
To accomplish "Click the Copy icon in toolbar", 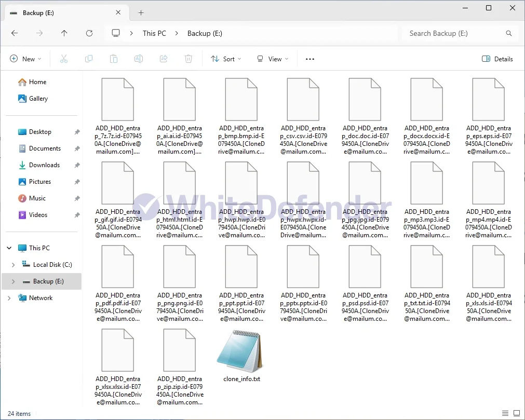I will 89,59.
